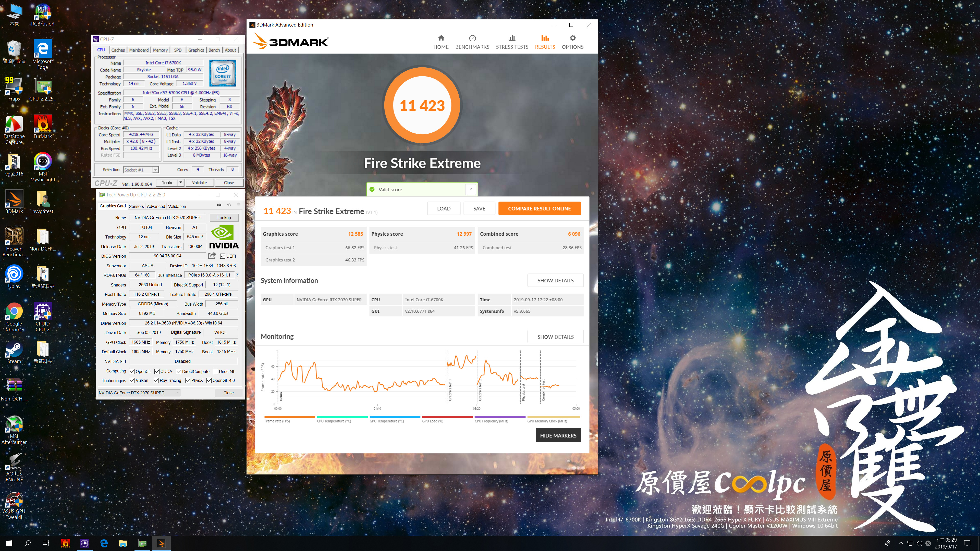Click the Frame rate (FPS) orange legend

coord(289,419)
